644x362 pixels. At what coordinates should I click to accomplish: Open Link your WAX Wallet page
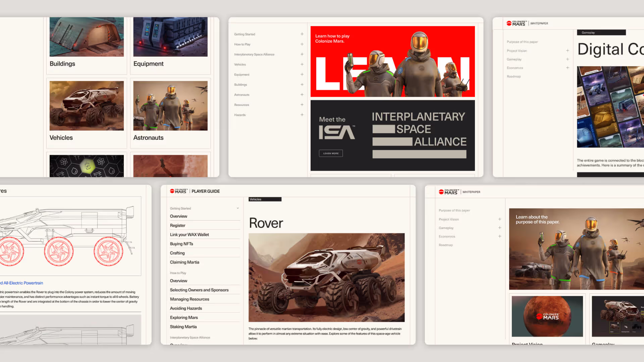coord(189,235)
